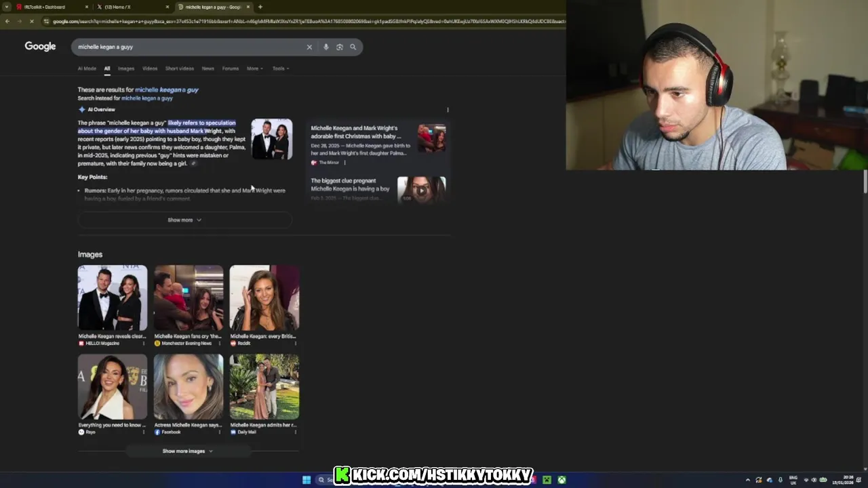The width and height of the screenshot is (868, 488).
Task: Open Reddit Michelle Keegan image result
Action: point(264,298)
